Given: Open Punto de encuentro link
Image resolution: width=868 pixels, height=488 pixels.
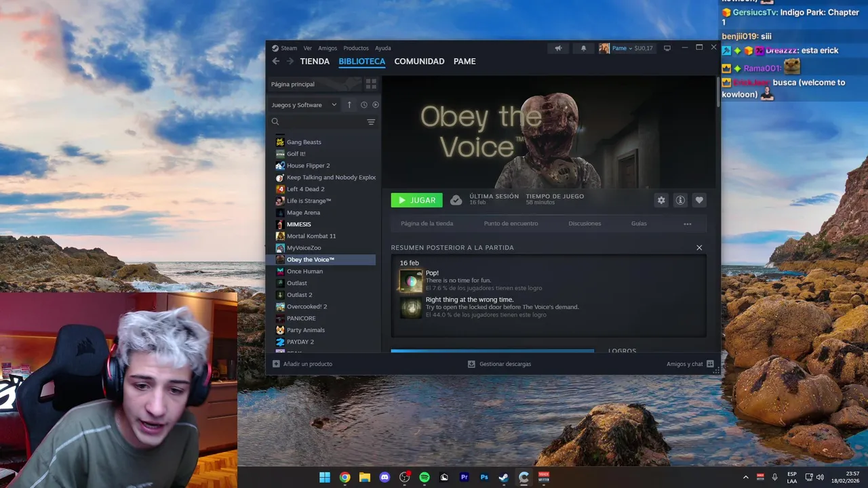Looking at the screenshot, I should click(x=511, y=224).
